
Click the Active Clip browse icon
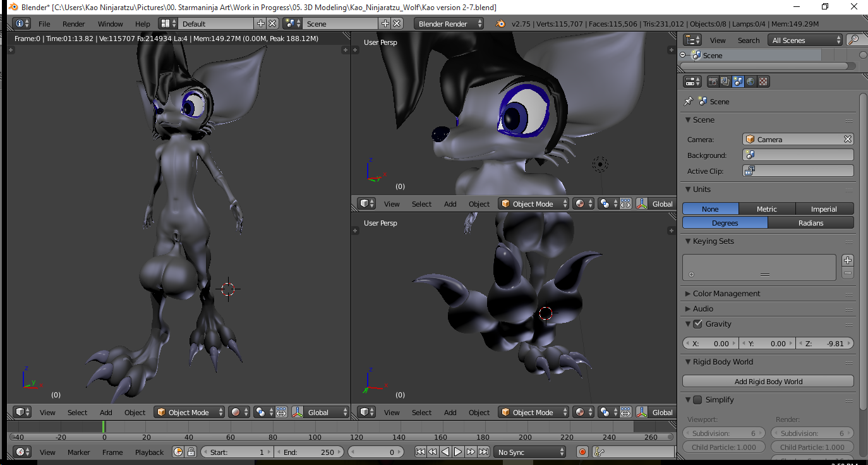click(750, 171)
